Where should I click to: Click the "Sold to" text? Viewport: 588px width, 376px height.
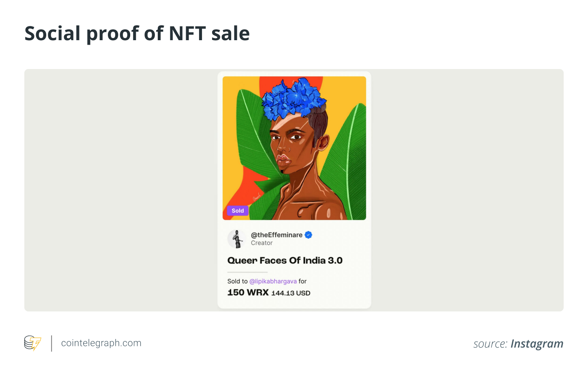pos(237,281)
